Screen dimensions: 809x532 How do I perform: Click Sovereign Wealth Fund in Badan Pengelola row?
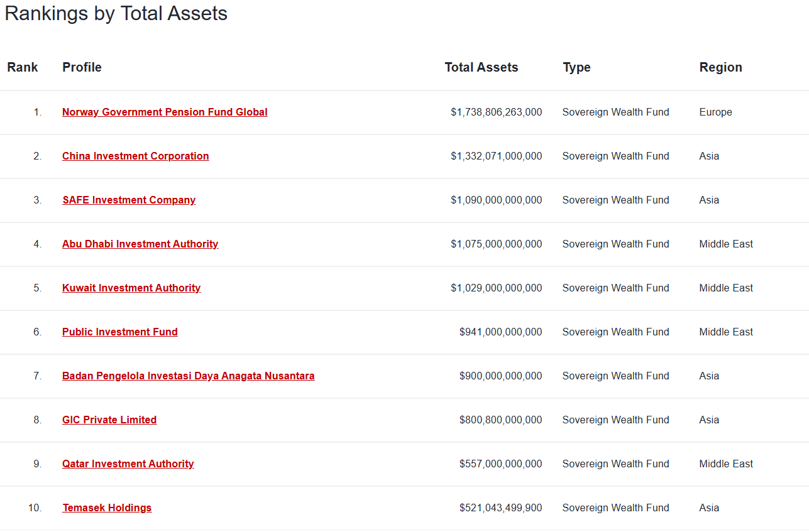pyautogui.click(x=615, y=376)
